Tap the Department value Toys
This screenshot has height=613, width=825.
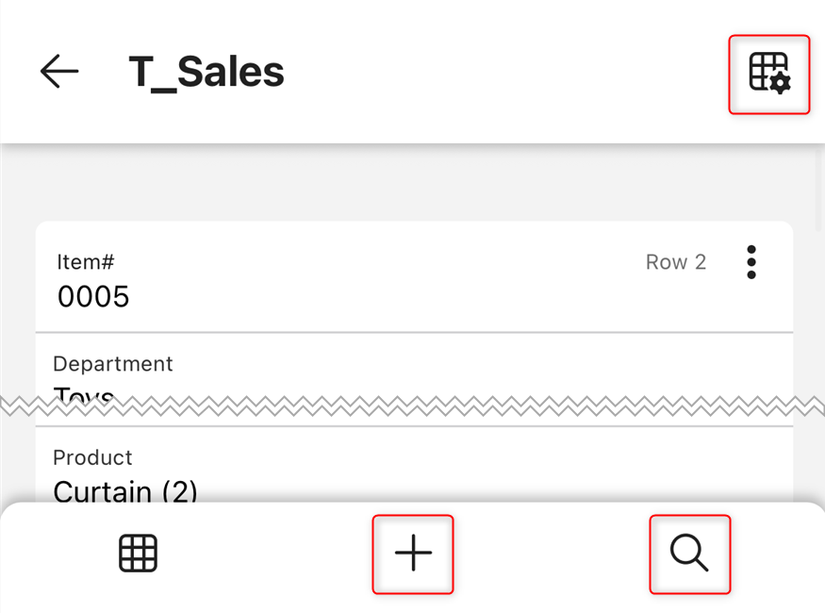coord(82,394)
